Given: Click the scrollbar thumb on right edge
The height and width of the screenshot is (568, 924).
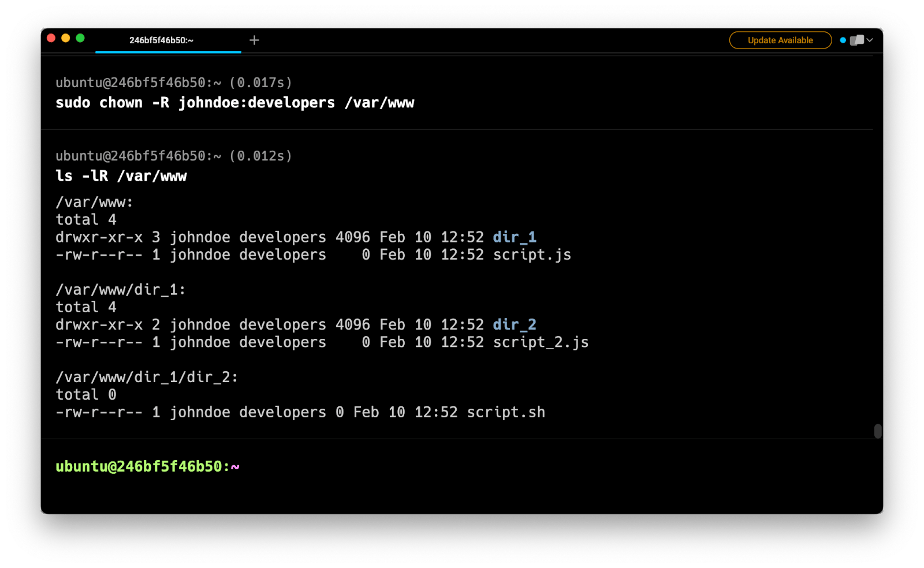Looking at the screenshot, I should pos(878,431).
